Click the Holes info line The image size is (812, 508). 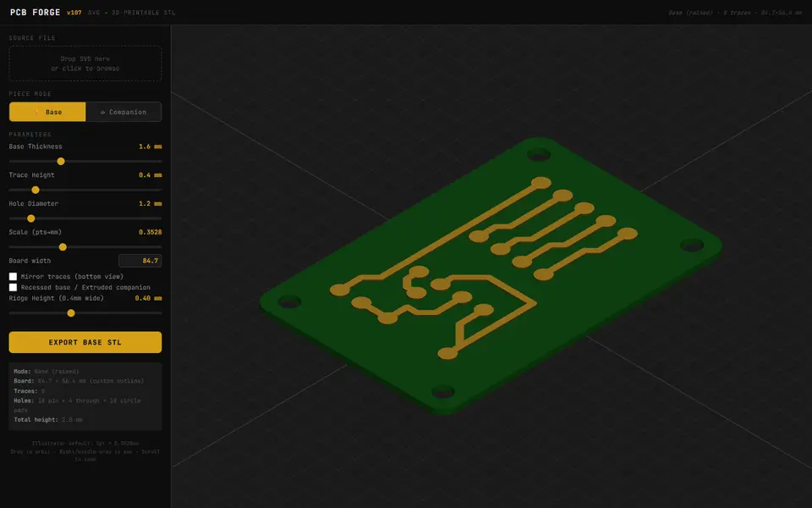pos(77,406)
